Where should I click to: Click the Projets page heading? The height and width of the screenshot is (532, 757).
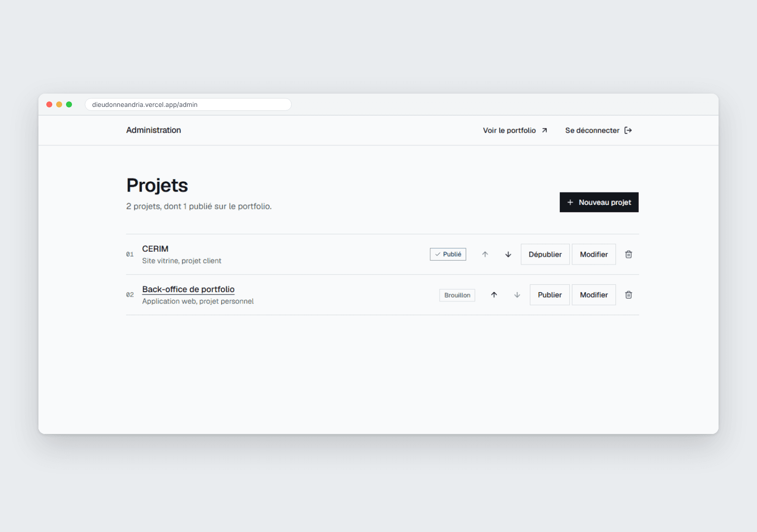click(x=157, y=185)
